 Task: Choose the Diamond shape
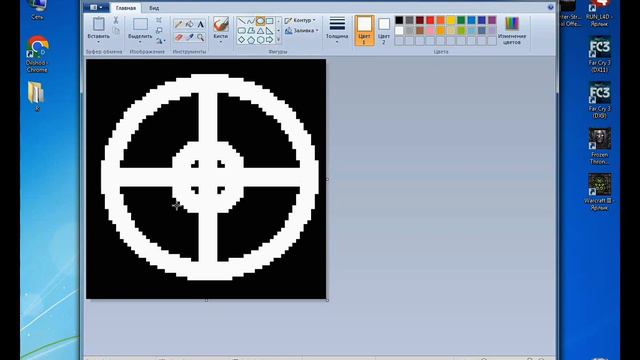coord(241,40)
